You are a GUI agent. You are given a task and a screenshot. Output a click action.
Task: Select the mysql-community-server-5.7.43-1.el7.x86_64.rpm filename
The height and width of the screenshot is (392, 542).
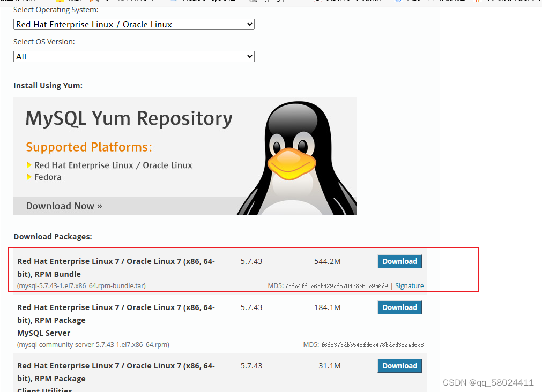tap(93, 345)
